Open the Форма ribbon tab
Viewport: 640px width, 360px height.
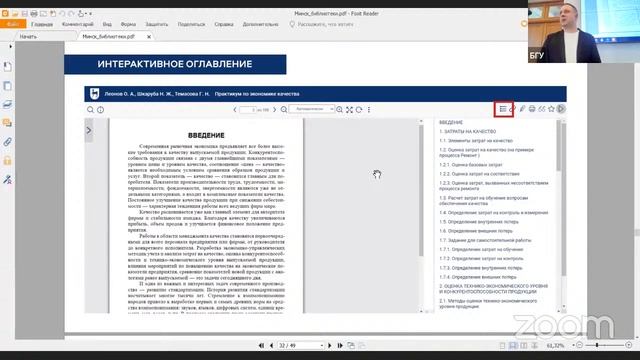click(x=128, y=24)
